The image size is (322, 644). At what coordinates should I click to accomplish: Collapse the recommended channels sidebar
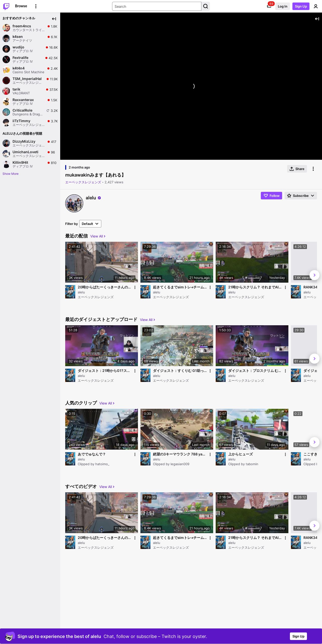click(x=54, y=19)
